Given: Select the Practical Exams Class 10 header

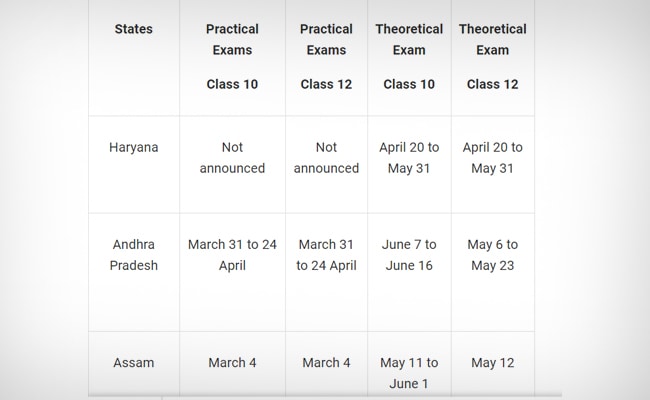Looking at the screenshot, I should 232,57.
